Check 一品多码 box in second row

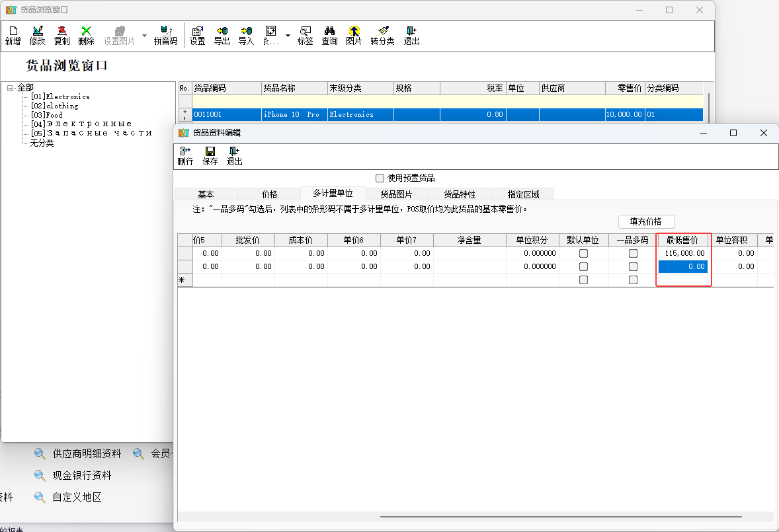pyautogui.click(x=633, y=266)
